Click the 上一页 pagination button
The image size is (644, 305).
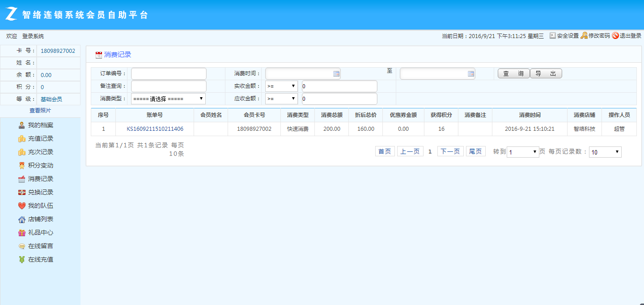[410, 151]
